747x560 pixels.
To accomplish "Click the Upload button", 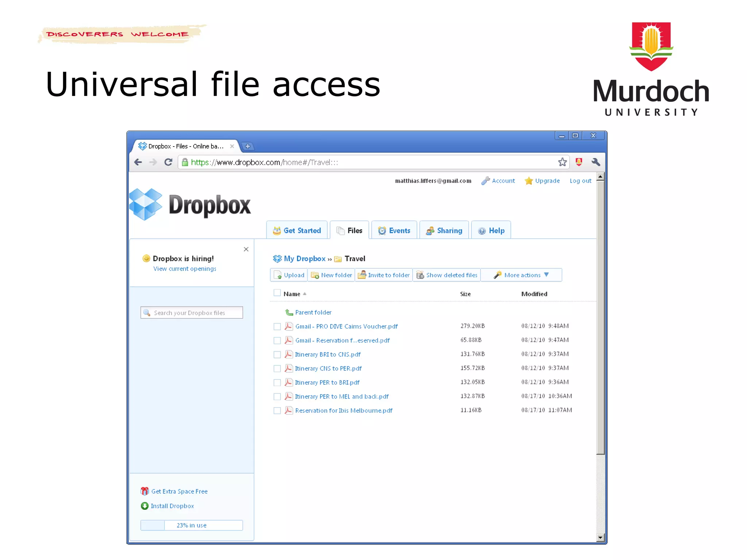I will tap(289, 275).
